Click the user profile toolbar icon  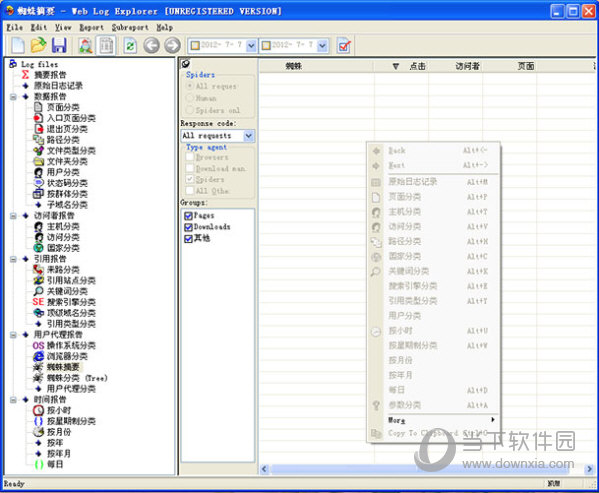(x=86, y=46)
